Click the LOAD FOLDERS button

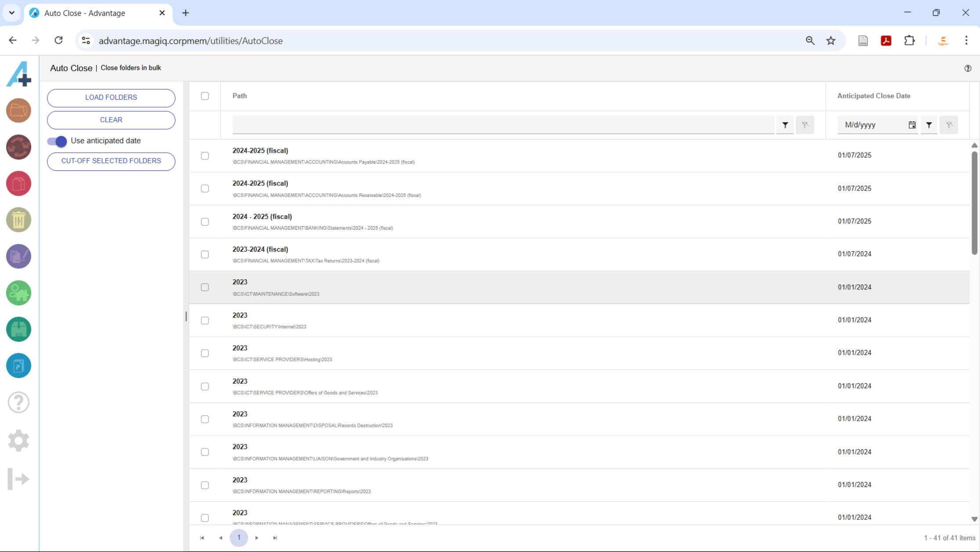coord(111,97)
